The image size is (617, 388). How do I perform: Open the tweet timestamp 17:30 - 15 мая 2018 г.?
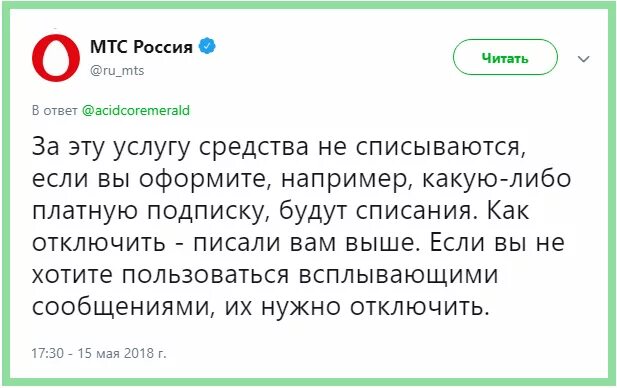pyautogui.click(x=99, y=353)
